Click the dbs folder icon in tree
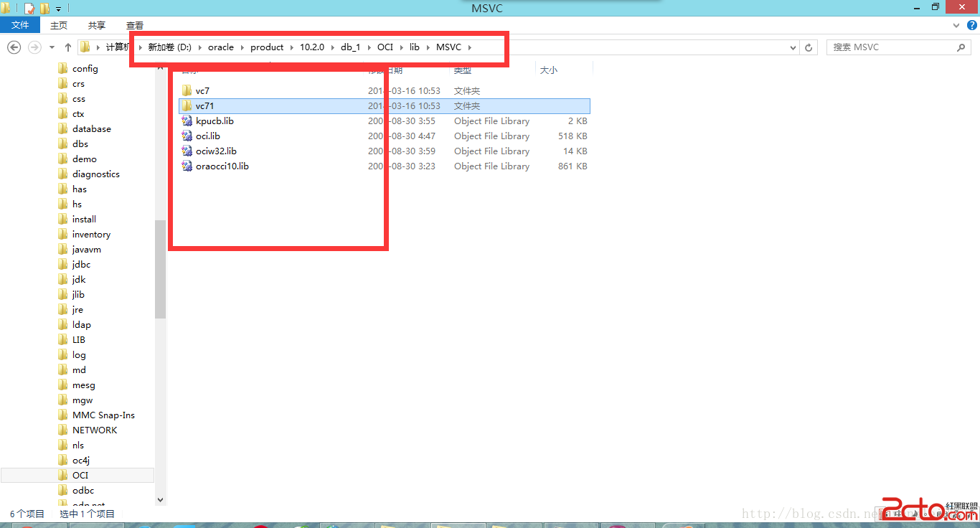The image size is (980, 528). (63, 144)
